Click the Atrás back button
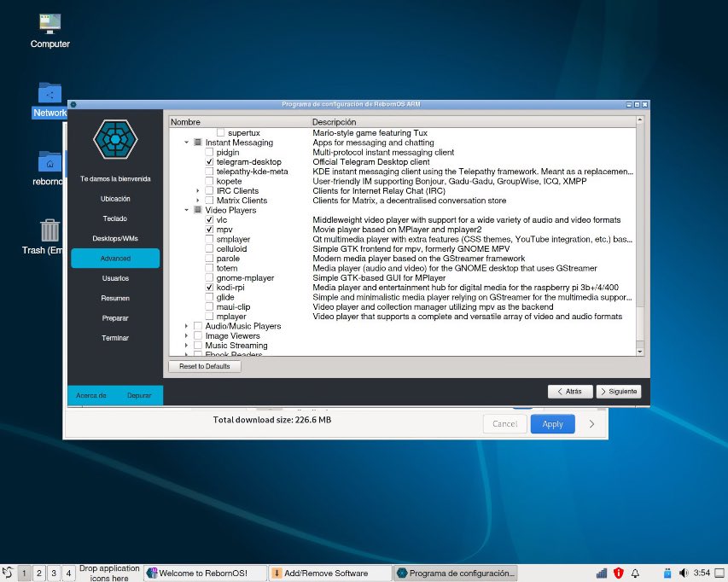The image size is (728, 582). tap(570, 391)
